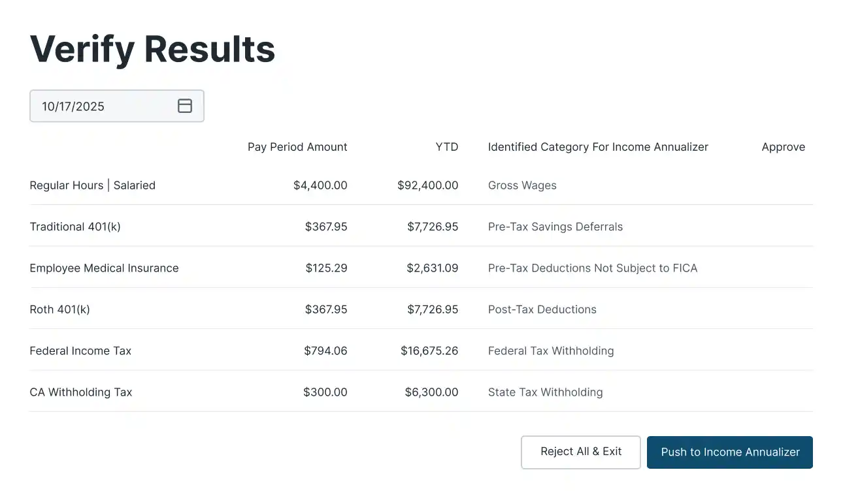
Task: Click State Tax Withholding category
Action: pos(546,392)
